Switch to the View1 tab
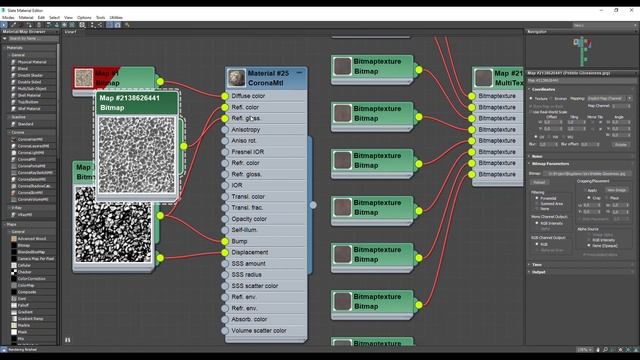Viewport: 640px width, 360px height. click(71, 32)
